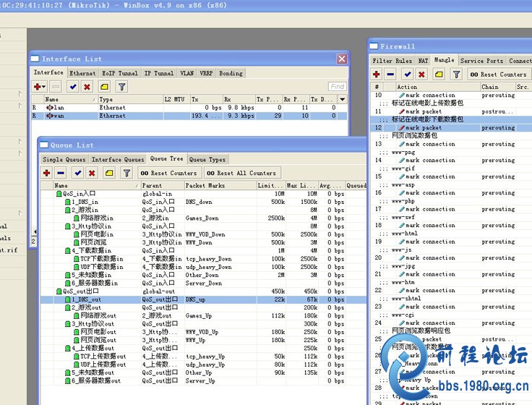
Task: Click the remove (minus) icon in Queue List
Action: 61,173
